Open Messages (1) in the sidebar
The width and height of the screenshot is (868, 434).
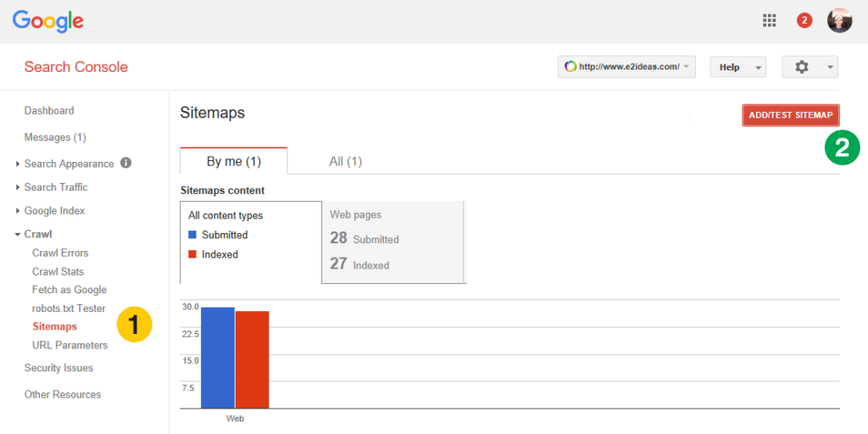55,137
